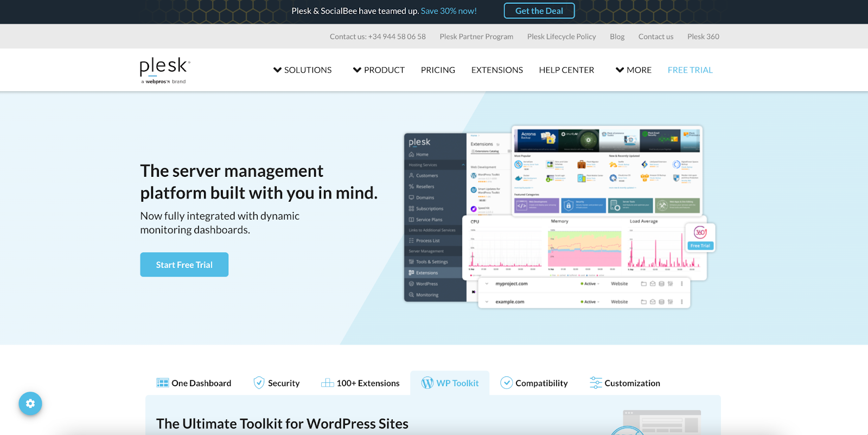
Task: Click the Plesk logo in the header
Action: (x=165, y=71)
